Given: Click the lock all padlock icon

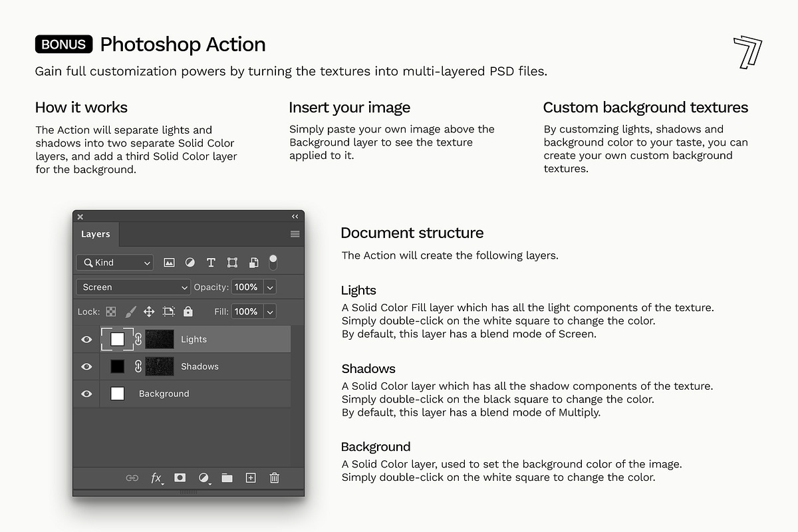Looking at the screenshot, I should [x=188, y=311].
